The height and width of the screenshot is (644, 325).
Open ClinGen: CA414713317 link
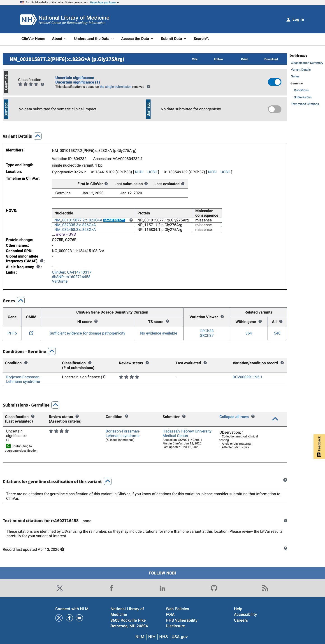(72, 272)
